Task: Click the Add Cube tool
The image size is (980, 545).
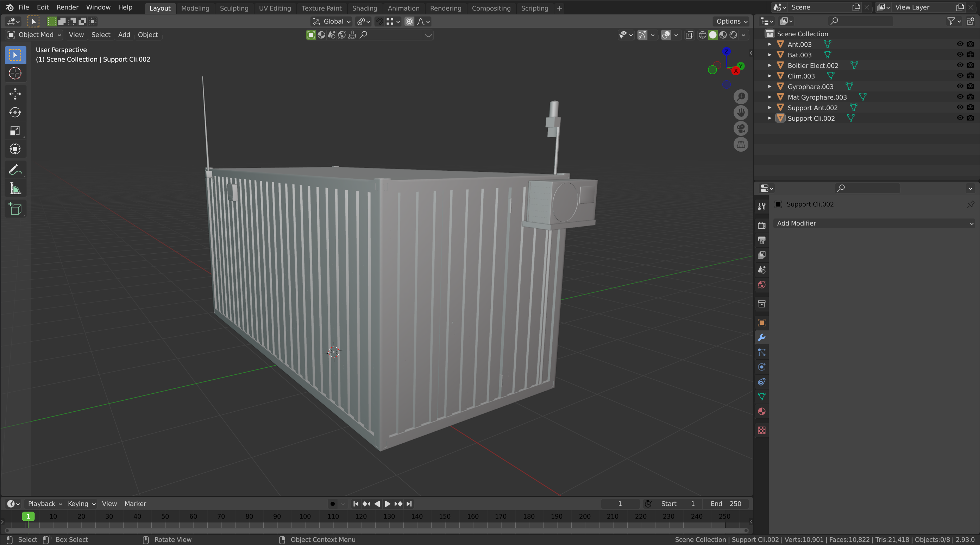Action: pyautogui.click(x=15, y=209)
